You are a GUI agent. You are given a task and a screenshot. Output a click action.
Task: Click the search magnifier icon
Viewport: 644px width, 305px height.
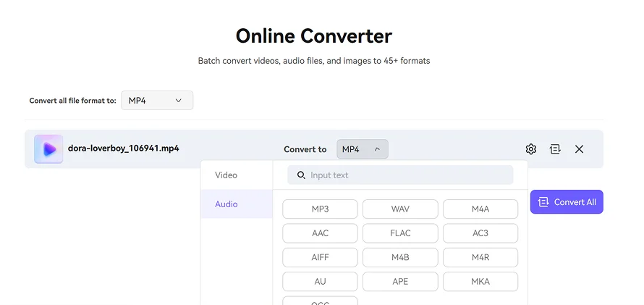pos(301,175)
